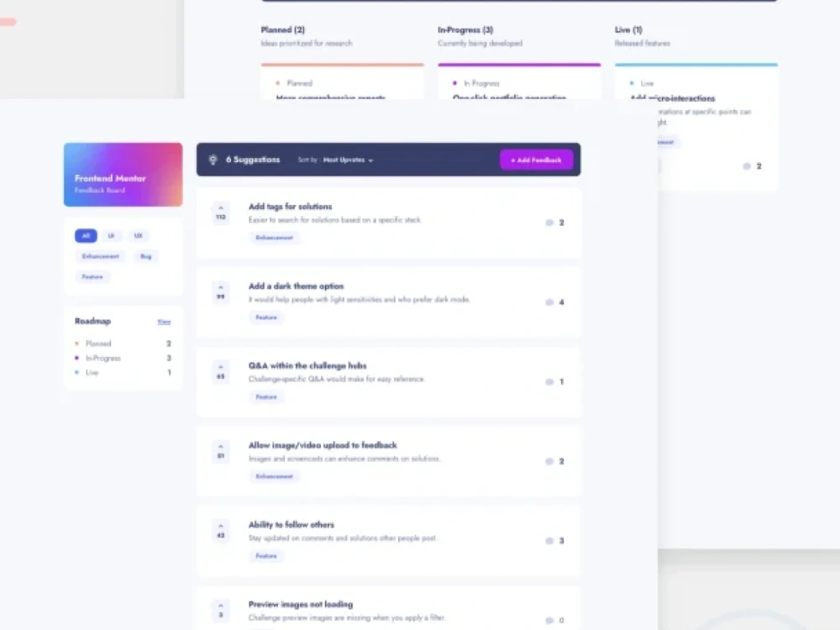Enable the UI filter

tap(111, 236)
